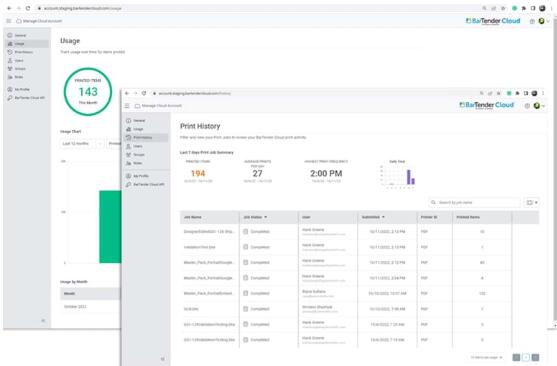Focus the Search by job name field
Image resolution: width=557 pixels, height=366 pixels.
point(474,203)
